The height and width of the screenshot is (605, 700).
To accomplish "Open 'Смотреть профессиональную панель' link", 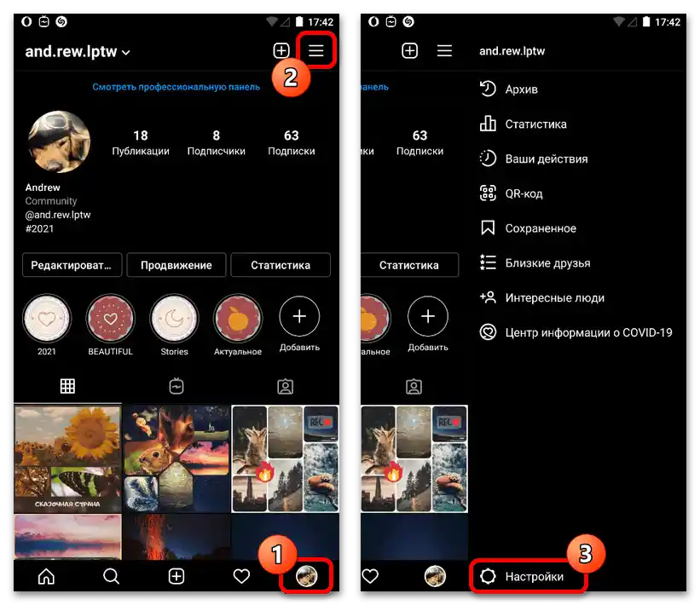I will 176,87.
